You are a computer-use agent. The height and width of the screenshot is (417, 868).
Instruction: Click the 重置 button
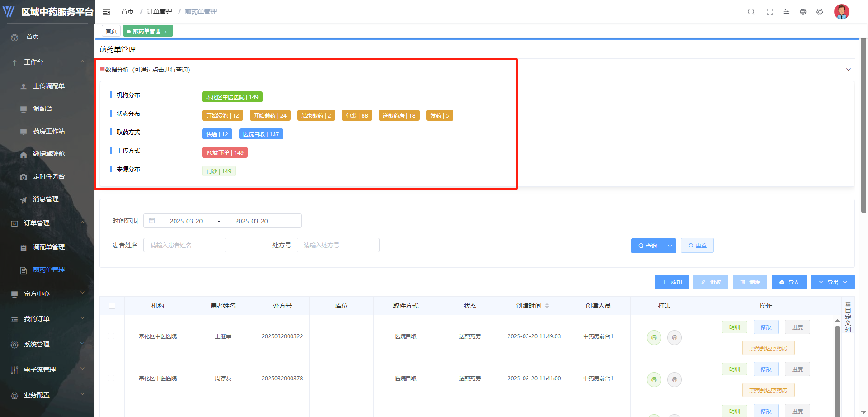pyautogui.click(x=697, y=246)
